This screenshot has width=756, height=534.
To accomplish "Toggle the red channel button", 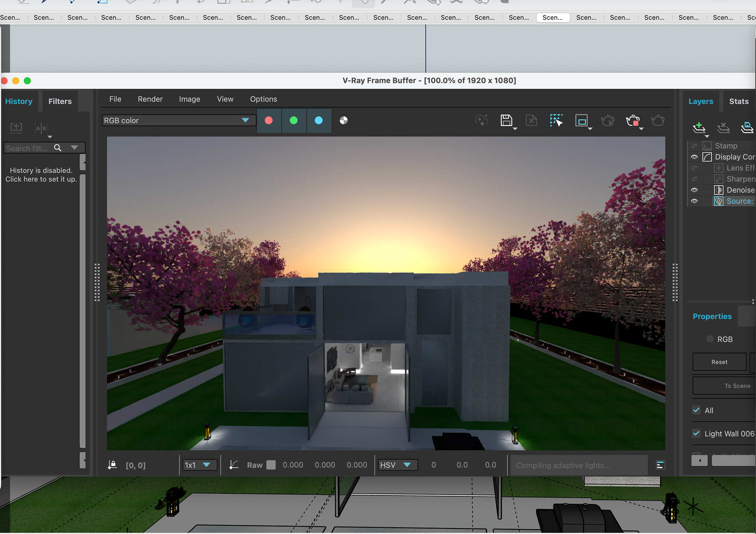I will 269,120.
